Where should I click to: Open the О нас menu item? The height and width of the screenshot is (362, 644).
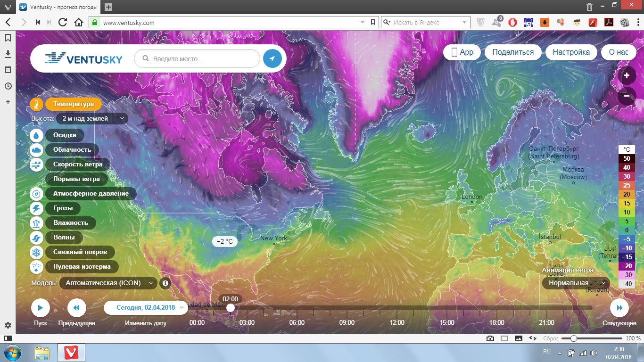point(619,52)
